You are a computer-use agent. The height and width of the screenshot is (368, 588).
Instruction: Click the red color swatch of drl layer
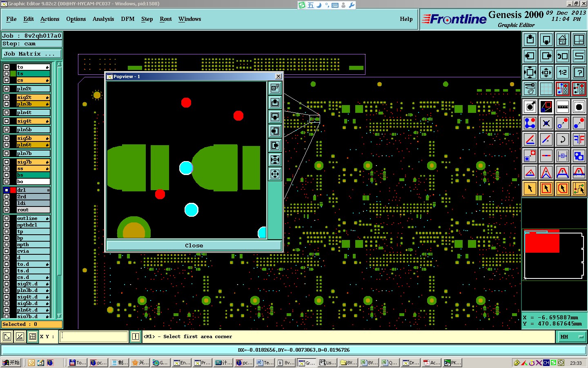[x=13, y=190]
